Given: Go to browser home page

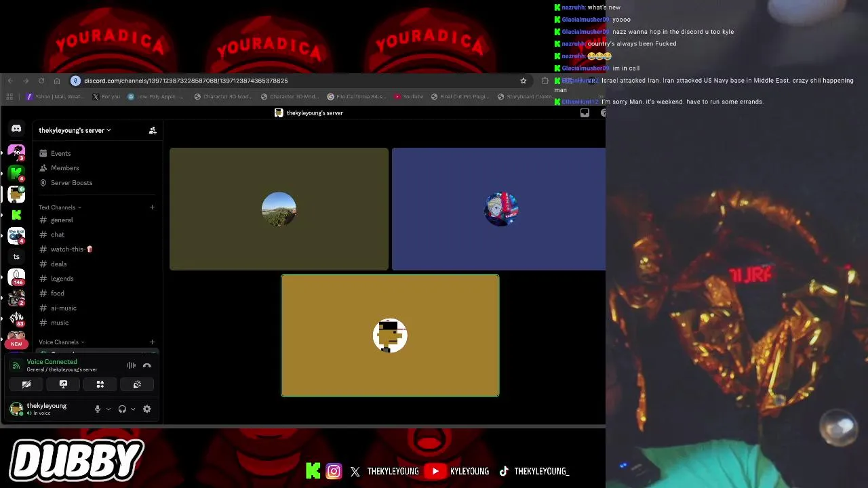Looking at the screenshot, I should coord(57,81).
